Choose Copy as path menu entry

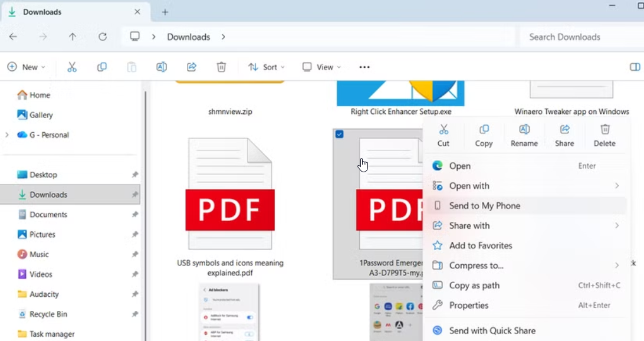point(474,286)
